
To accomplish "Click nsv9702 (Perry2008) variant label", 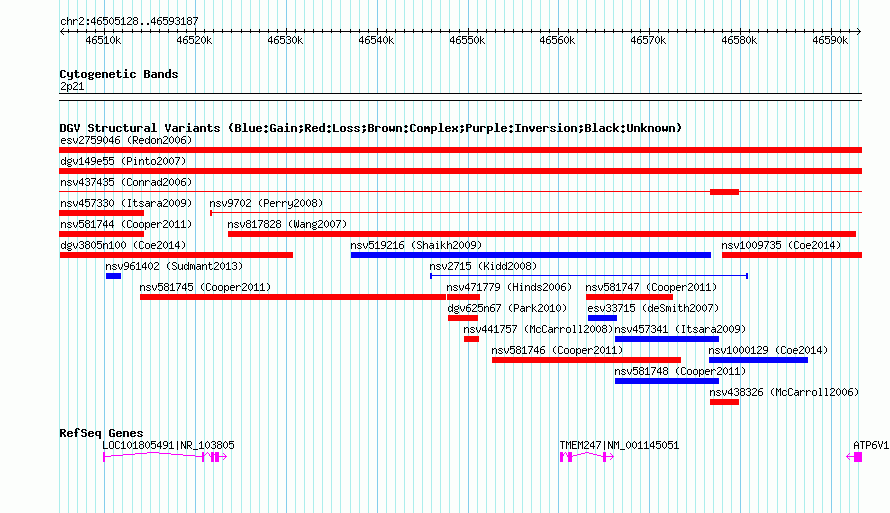I will [x=266, y=203].
